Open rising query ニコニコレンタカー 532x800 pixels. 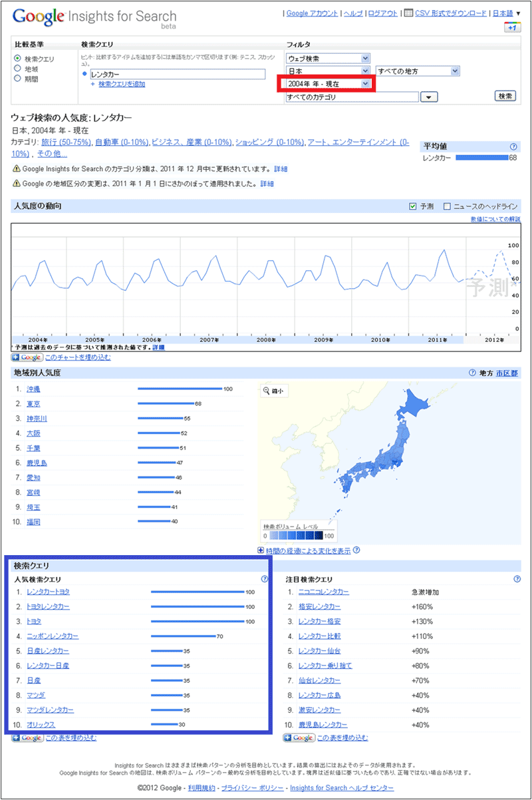[323, 592]
